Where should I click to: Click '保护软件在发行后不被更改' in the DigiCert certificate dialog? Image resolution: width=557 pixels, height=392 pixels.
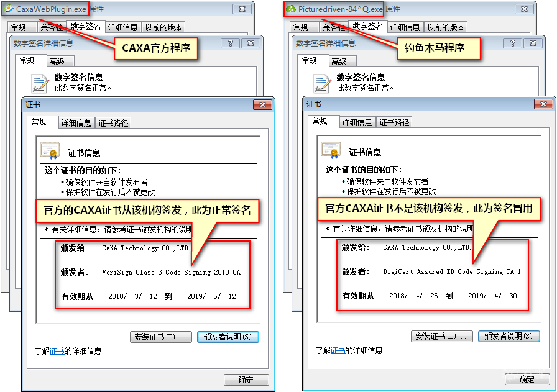click(x=392, y=191)
